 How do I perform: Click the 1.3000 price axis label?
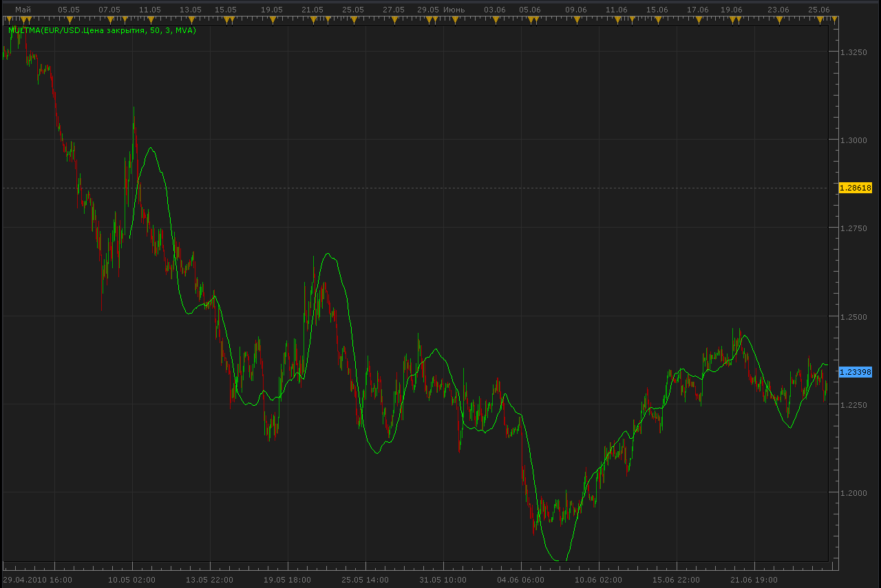pos(852,140)
